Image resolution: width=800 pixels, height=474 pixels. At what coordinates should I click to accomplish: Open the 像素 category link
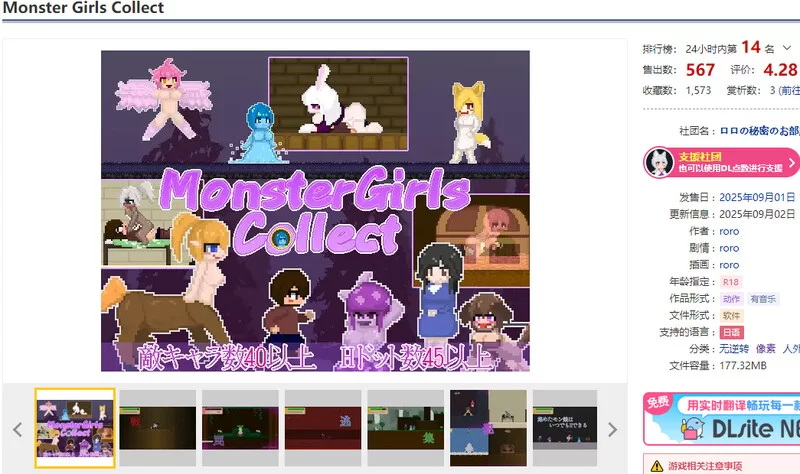point(765,349)
